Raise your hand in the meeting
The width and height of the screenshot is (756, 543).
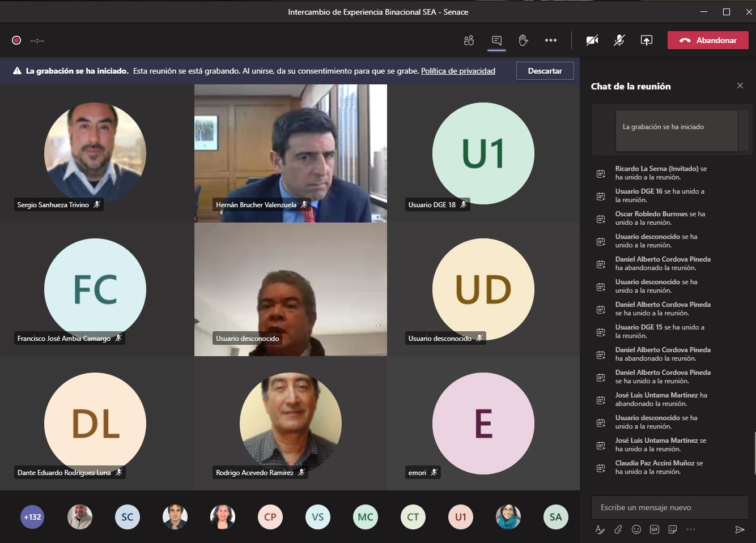click(523, 40)
